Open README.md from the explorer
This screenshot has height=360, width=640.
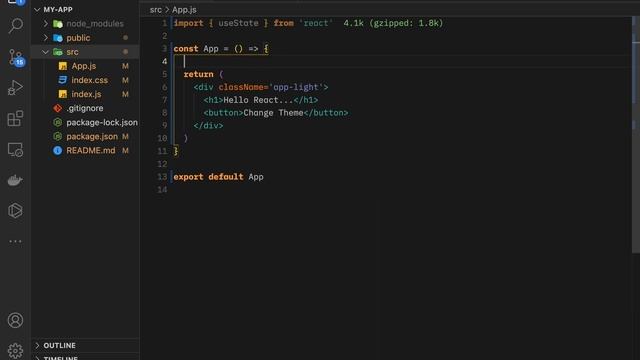tap(91, 151)
